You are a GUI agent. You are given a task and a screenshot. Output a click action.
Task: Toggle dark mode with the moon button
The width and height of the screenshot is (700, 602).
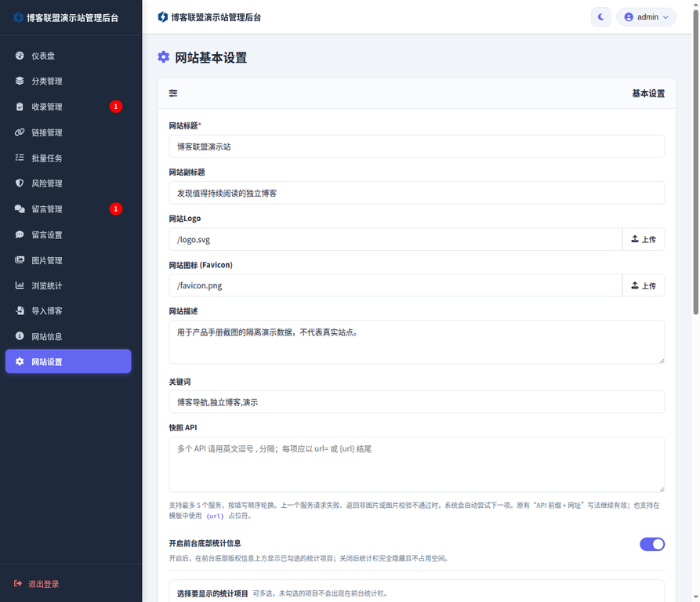pos(601,17)
